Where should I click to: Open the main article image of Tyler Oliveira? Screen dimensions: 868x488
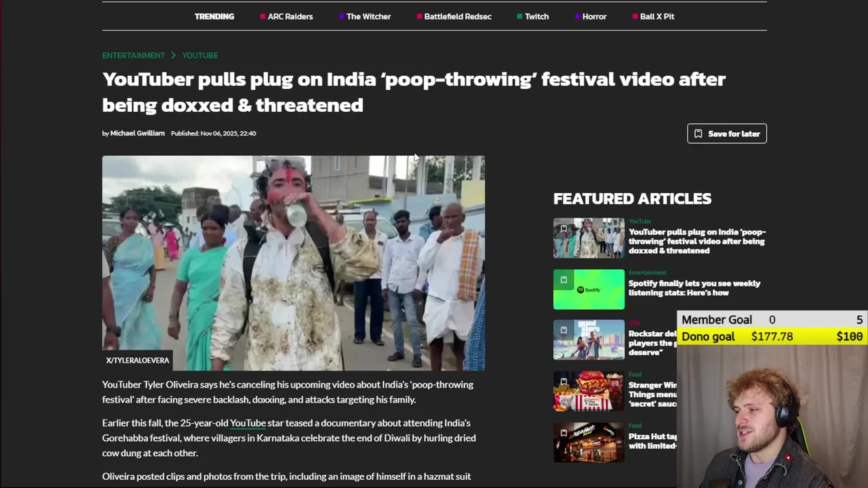click(x=294, y=263)
